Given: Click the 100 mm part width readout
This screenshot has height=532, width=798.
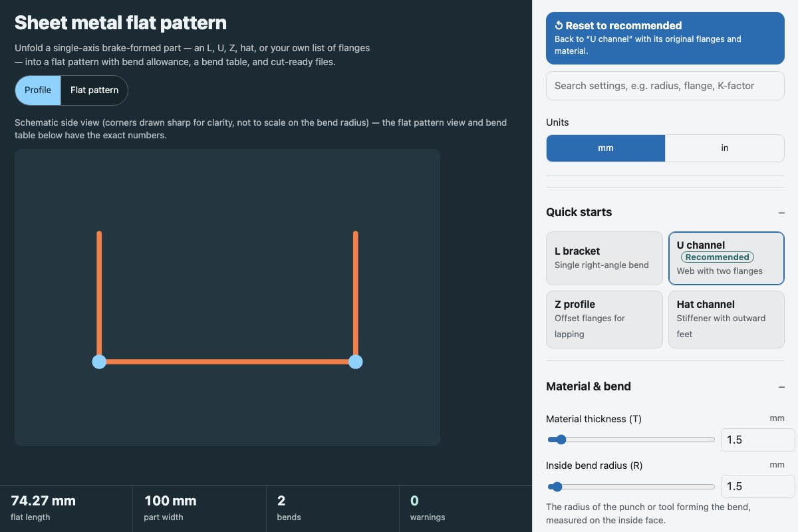Looking at the screenshot, I should pos(199,509).
